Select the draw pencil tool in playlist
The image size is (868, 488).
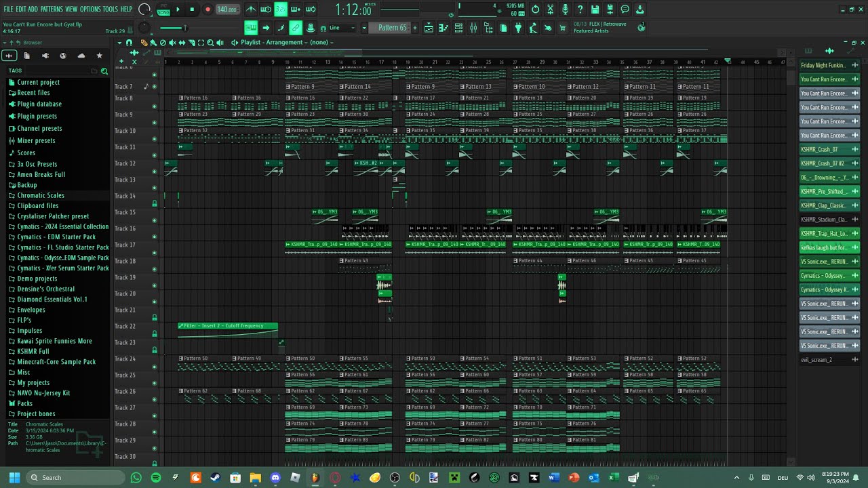(x=144, y=43)
